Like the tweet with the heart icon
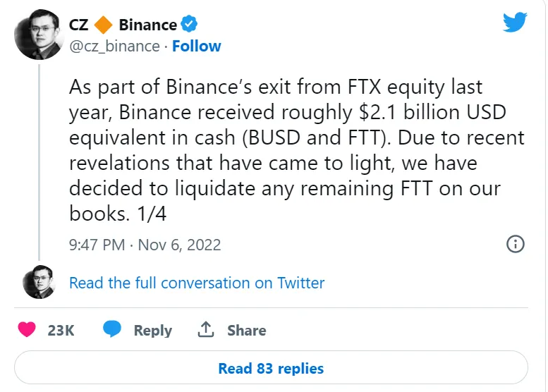 tap(27, 329)
